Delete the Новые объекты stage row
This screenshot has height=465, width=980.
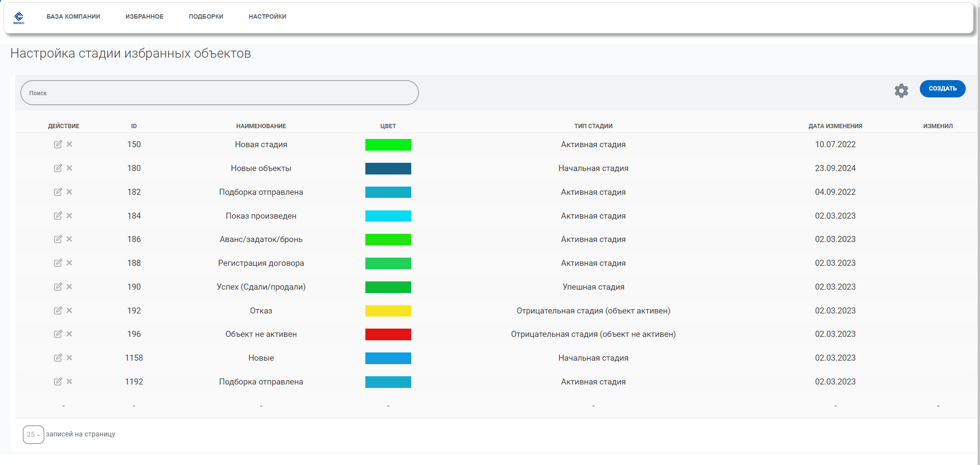point(69,168)
